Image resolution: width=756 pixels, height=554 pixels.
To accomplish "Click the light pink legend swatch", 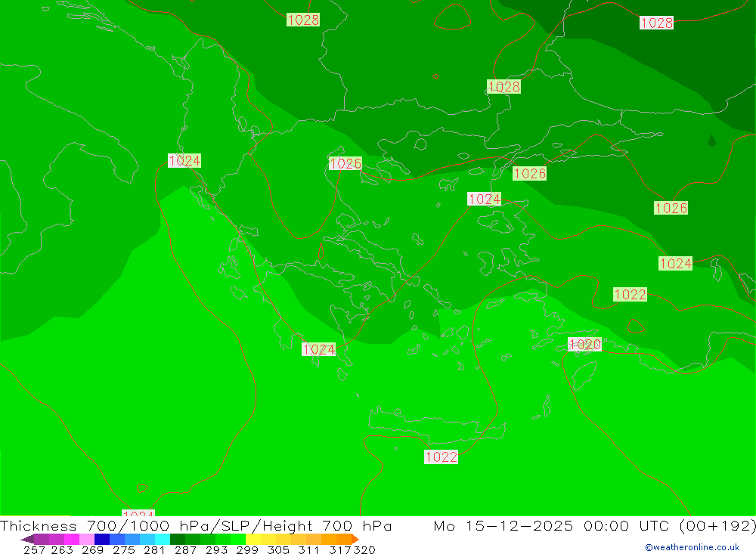I will click(x=87, y=539).
